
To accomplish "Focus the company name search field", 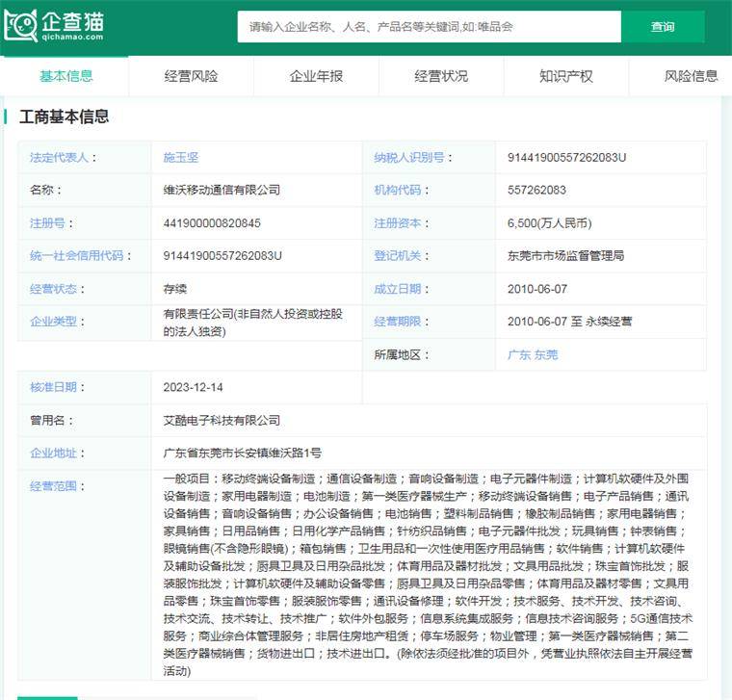I will pos(429,27).
